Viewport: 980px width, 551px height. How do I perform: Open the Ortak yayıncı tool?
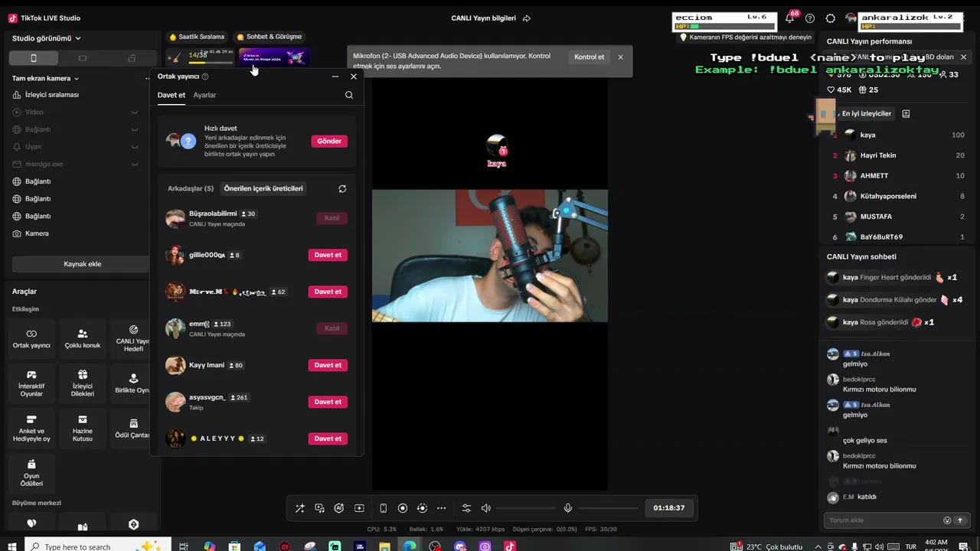[31, 339]
